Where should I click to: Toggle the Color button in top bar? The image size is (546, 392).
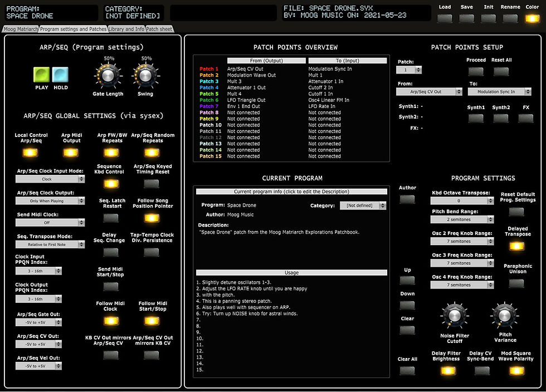tap(533, 18)
